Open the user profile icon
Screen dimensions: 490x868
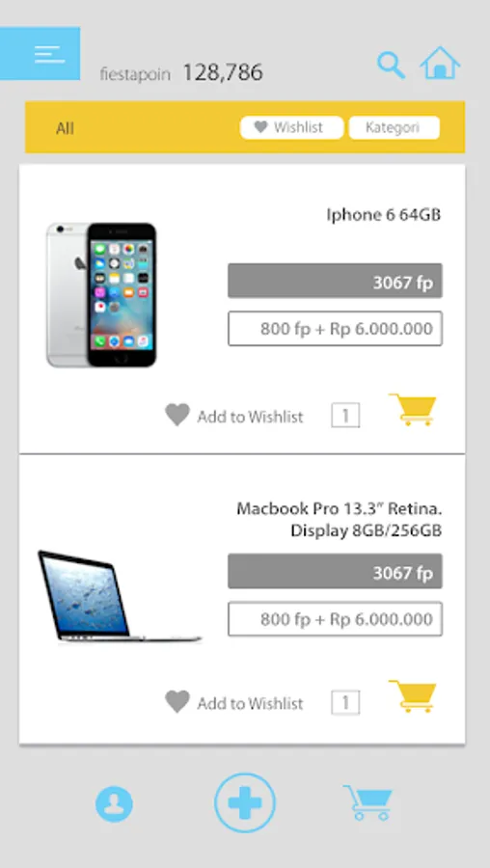114,803
